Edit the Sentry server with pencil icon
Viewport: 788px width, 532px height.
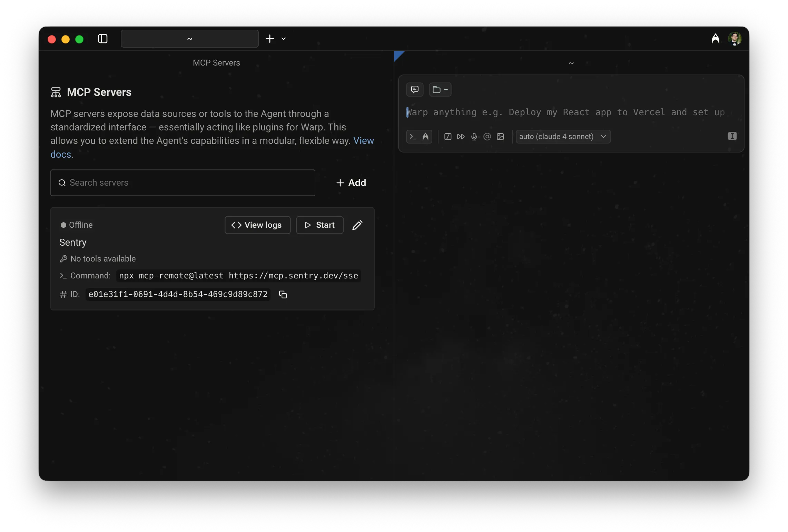[x=357, y=225]
